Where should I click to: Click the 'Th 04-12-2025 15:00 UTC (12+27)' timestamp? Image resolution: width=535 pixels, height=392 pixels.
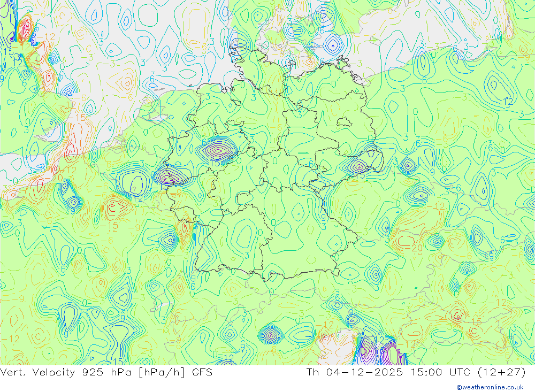[416, 372]
